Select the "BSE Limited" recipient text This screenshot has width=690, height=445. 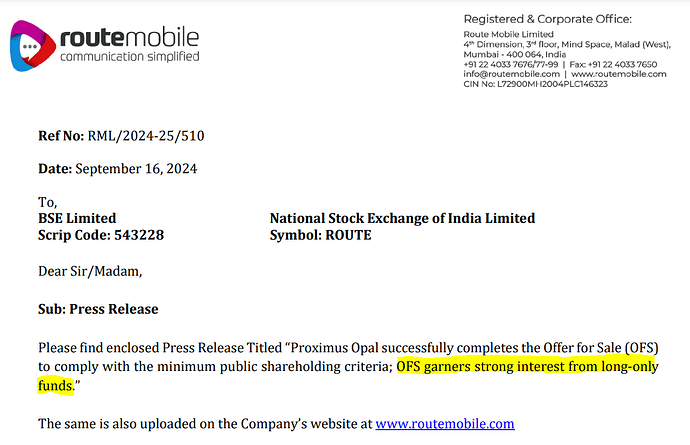tap(77, 218)
